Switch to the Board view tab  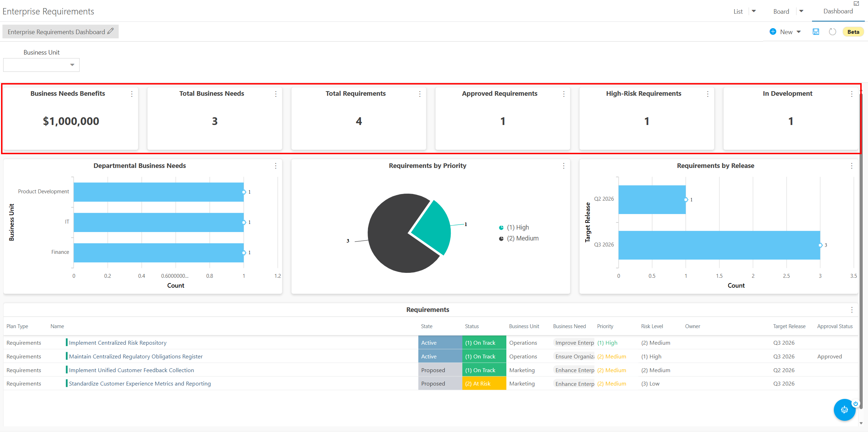point(781,12)
